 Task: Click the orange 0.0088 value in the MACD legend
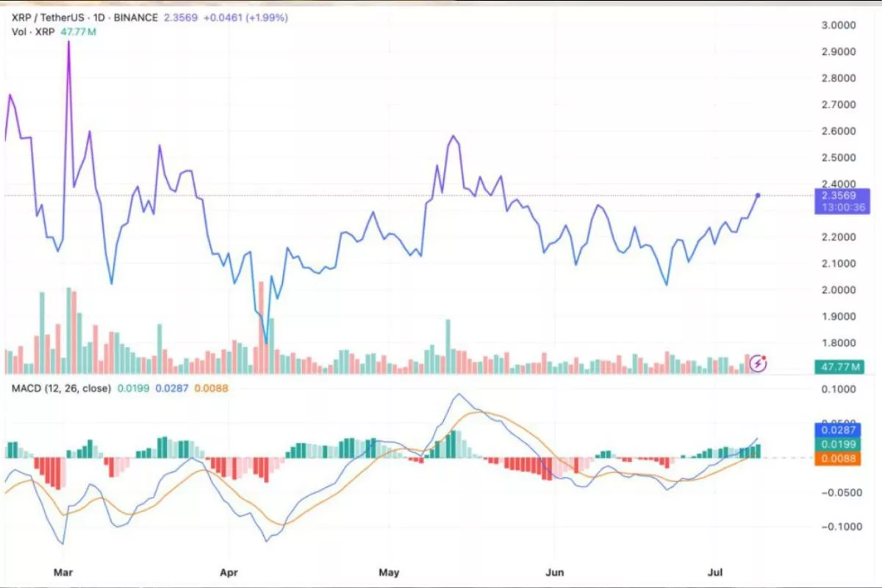coord(210,387)
